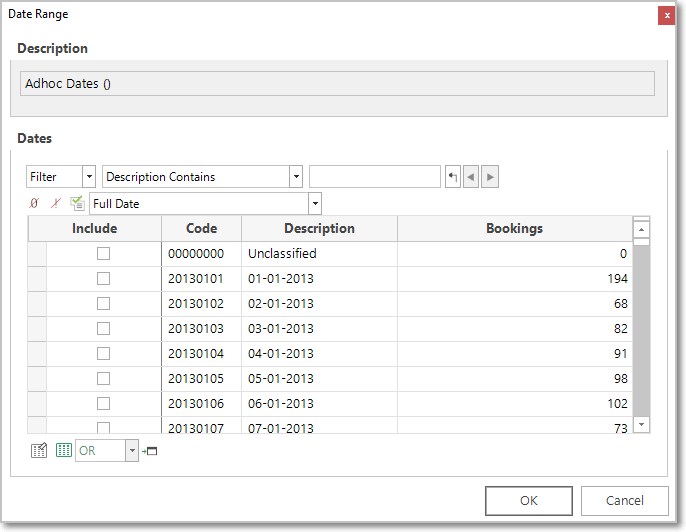Tick Include checkbox for 01-01-2013
The width and height of the screenshot is (686, 532).
[103, 278]
